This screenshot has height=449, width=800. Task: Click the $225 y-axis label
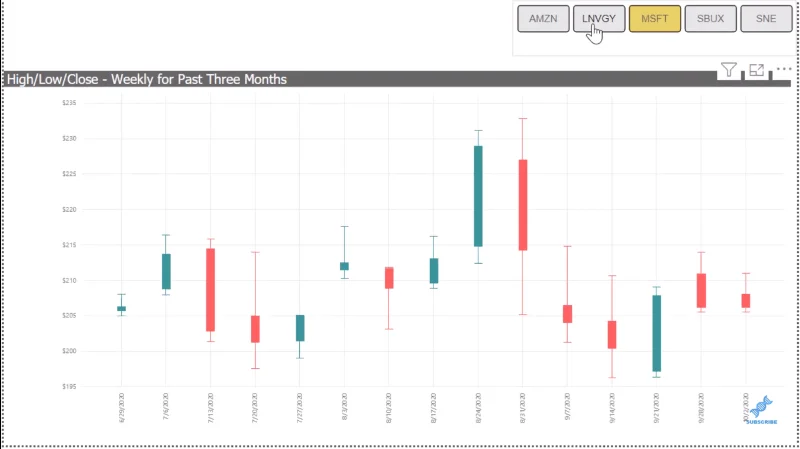69,174
